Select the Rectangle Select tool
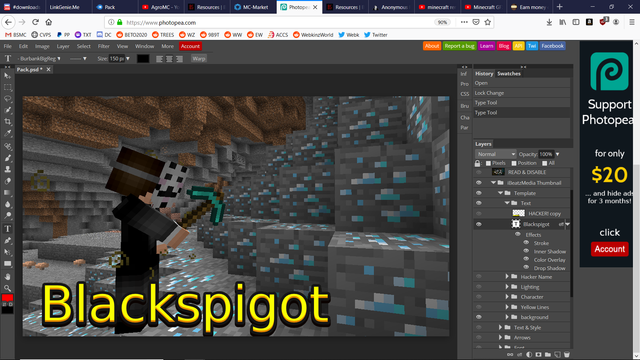This screenshot has width=640, height=360. coord(7,87)
